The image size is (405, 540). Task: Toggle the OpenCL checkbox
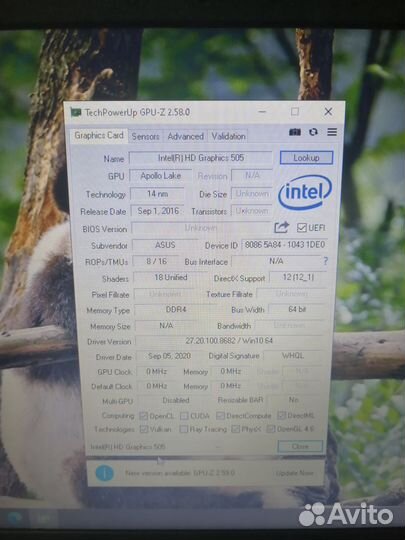pos(143,416)
